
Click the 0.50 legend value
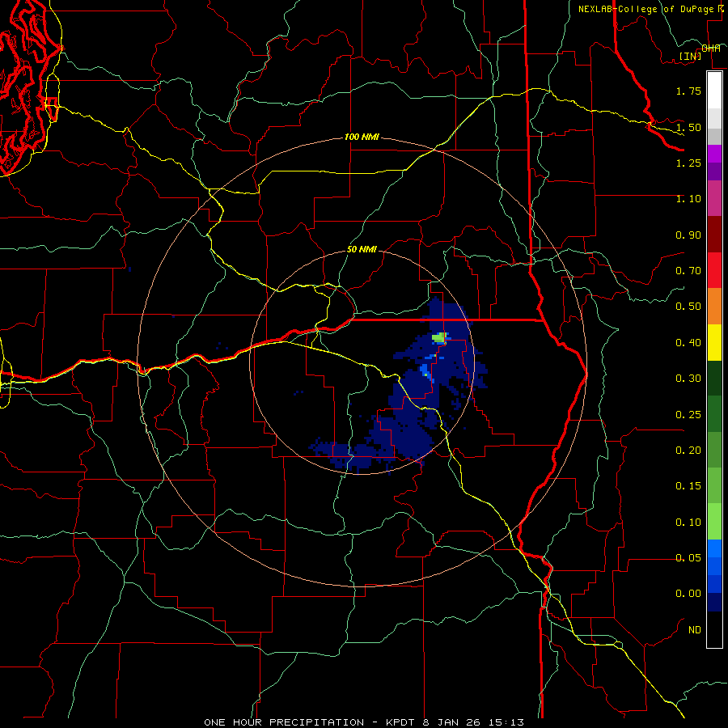click(688, 307)
